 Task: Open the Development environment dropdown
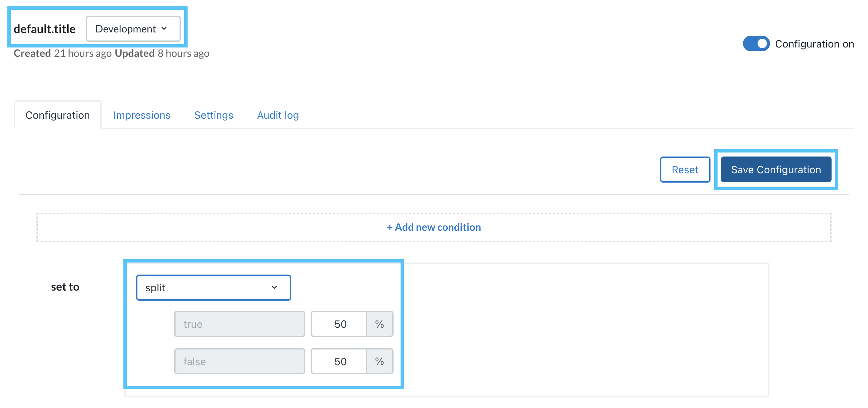pyautogui.click(x=133, y=29)
